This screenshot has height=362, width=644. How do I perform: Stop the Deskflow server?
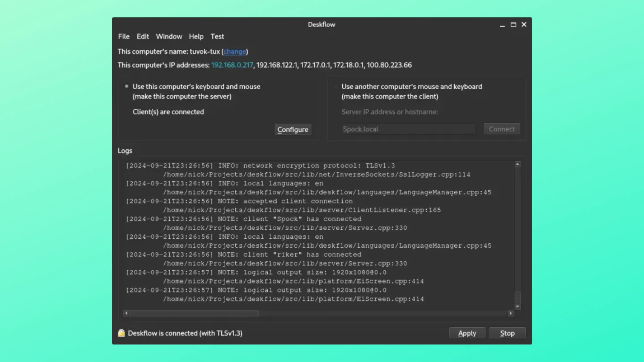pyautogui.click(x=507, y=333)
